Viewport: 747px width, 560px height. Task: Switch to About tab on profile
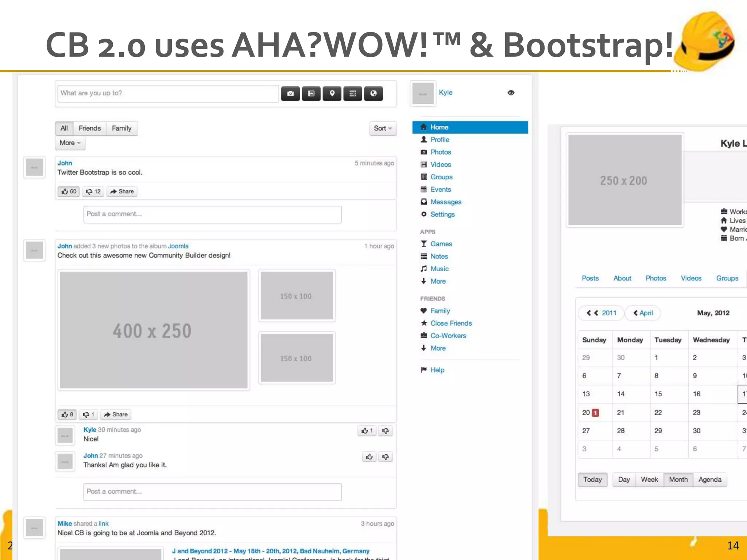(622, 278)
